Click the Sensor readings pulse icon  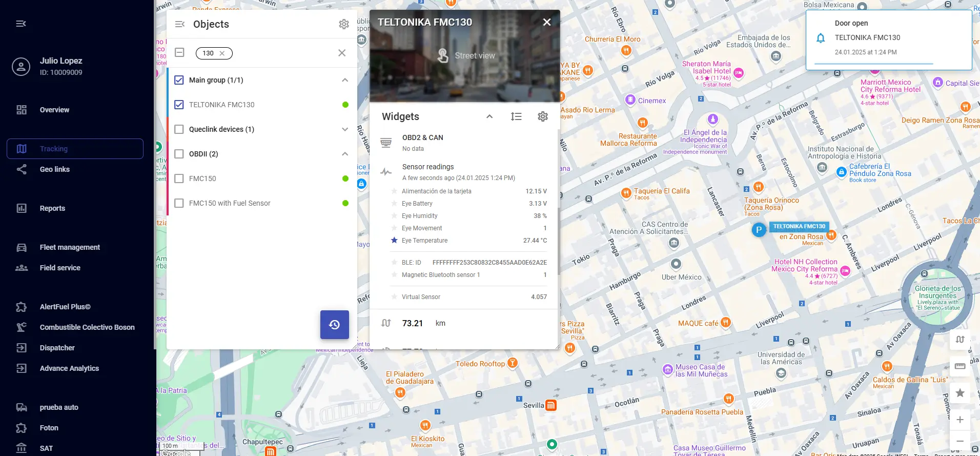386,172
